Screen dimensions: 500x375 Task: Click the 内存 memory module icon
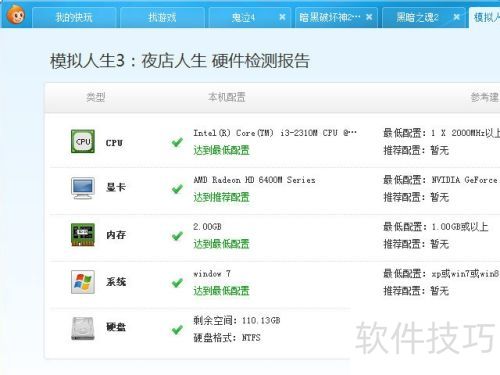83,235
